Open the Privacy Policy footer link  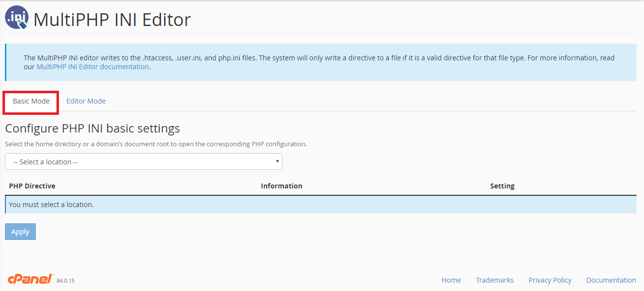coord(550,280)
